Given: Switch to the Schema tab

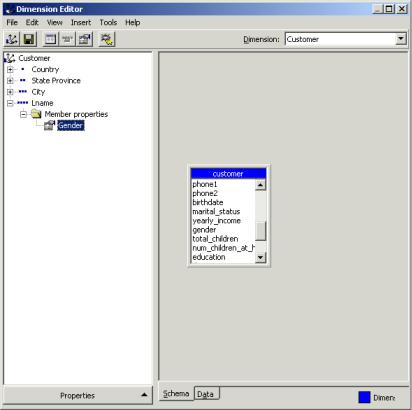Looking at the screenshot, I should click(x=176, y=394).
